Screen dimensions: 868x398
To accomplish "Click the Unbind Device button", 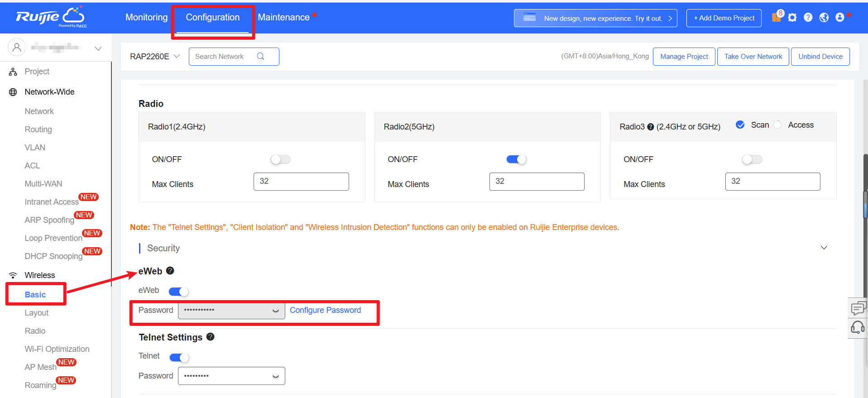I will pyautogui.click(x=820, y=57).
